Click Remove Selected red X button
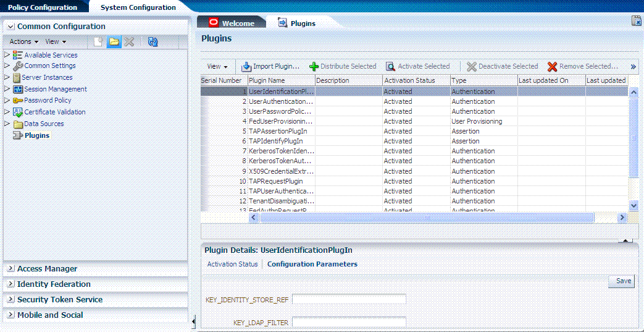Image resolution: width=644 pixels, height=332 pixels. click(583, 66)
